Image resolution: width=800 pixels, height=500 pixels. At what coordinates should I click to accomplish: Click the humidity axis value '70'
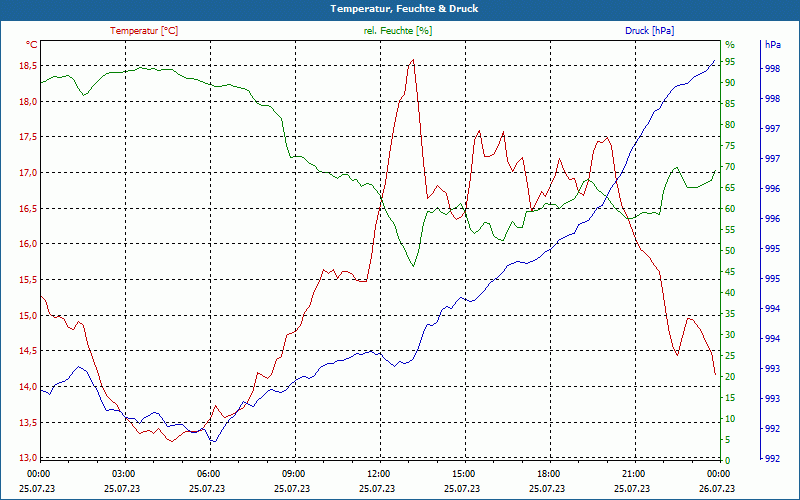(730, 167)
